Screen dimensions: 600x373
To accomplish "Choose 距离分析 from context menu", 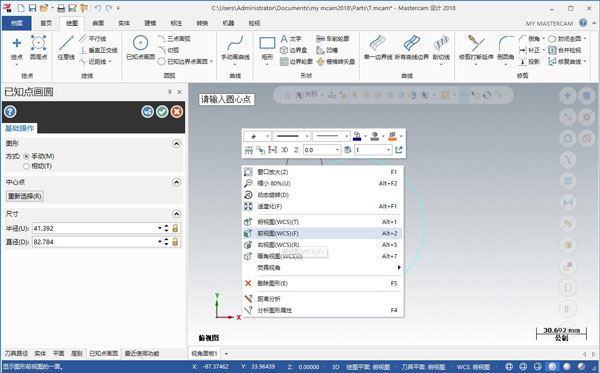I will click(322, 299).
